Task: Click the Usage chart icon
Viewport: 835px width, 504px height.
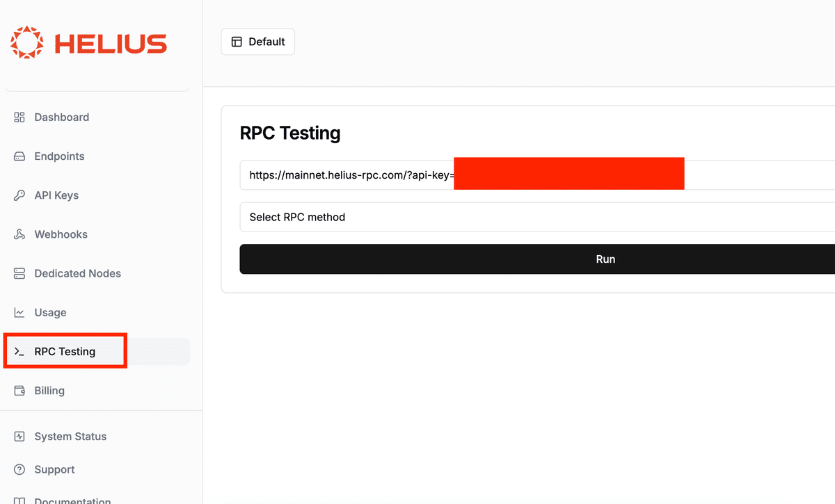Action: [x=19, y=313]
